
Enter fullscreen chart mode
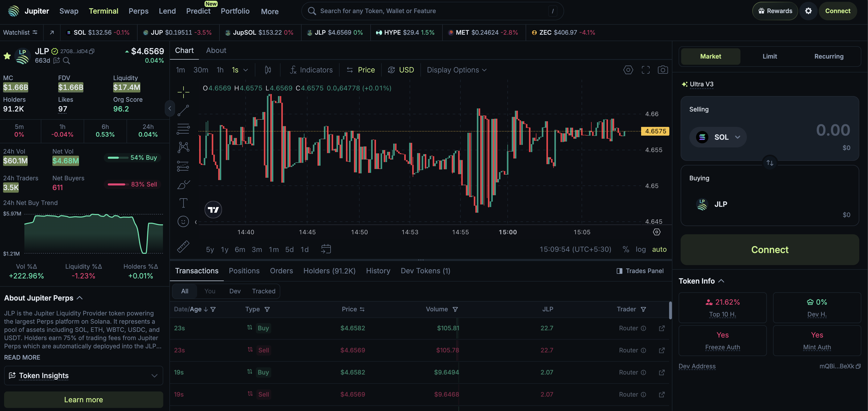[645, 70]
